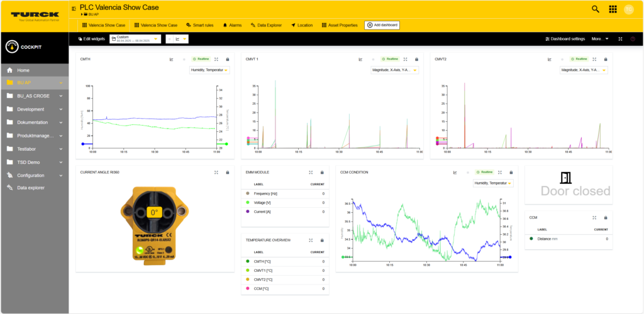Viewport: 644px width, 314px height.
Task: Click the purple Current [A] color dot
Action: (x=248, y=212)
